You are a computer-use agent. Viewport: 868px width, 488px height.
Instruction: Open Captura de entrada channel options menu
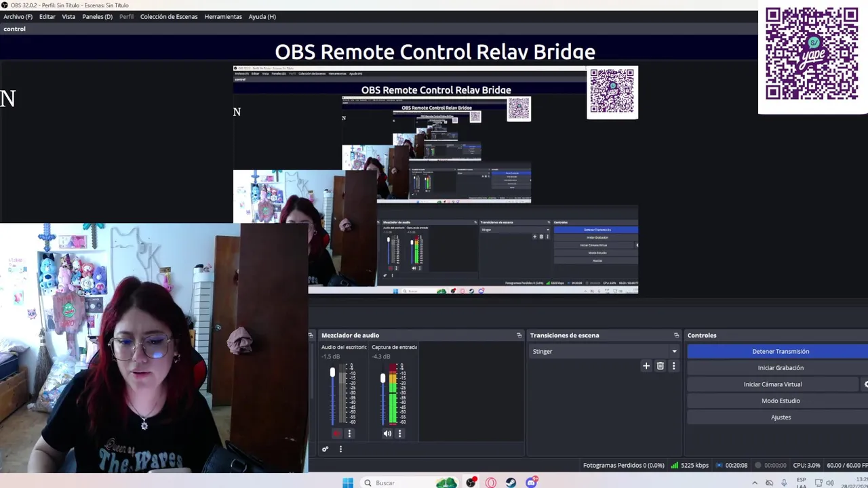point(399,434)
